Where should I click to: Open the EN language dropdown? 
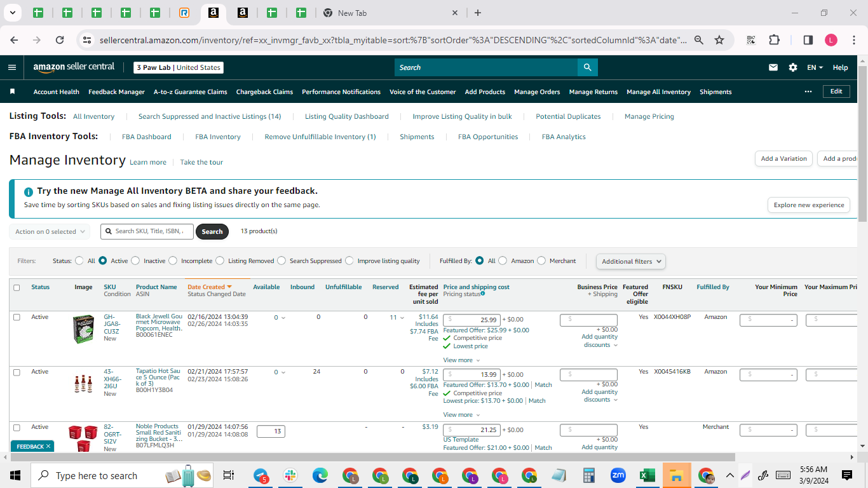pyautogui.click(x=815, y=67)
